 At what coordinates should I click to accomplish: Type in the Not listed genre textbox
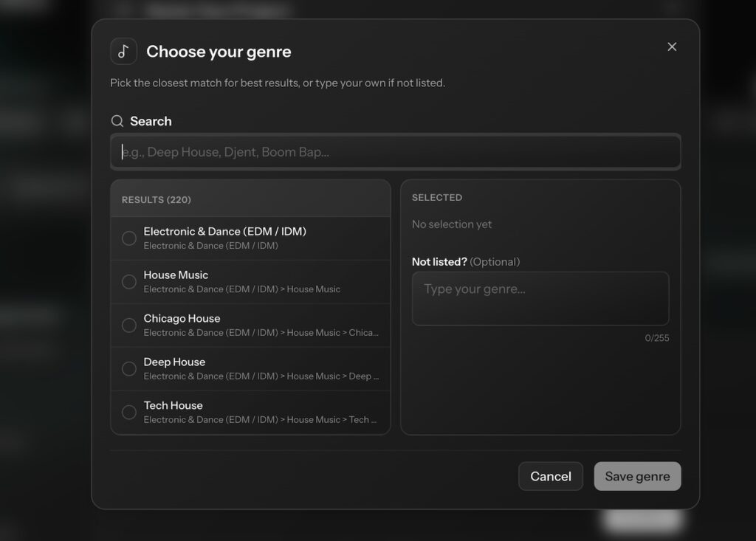(x=540, y=298)
